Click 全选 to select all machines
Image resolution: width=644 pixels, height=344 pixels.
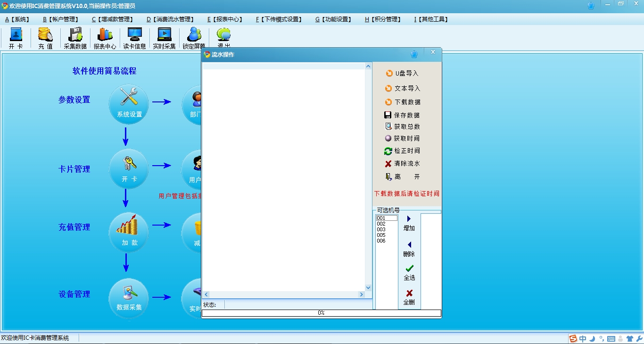[409, 272]
